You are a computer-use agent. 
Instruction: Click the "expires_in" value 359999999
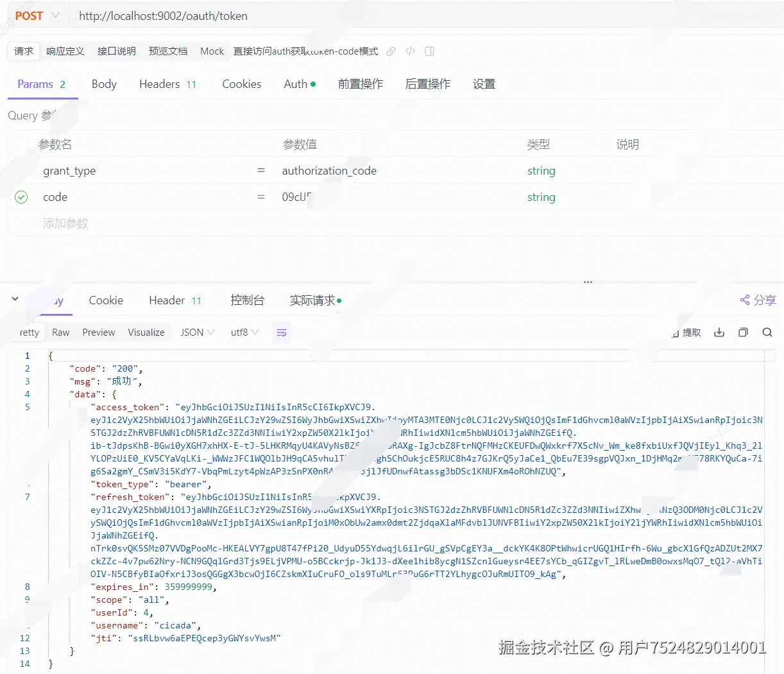click(188, 587)
